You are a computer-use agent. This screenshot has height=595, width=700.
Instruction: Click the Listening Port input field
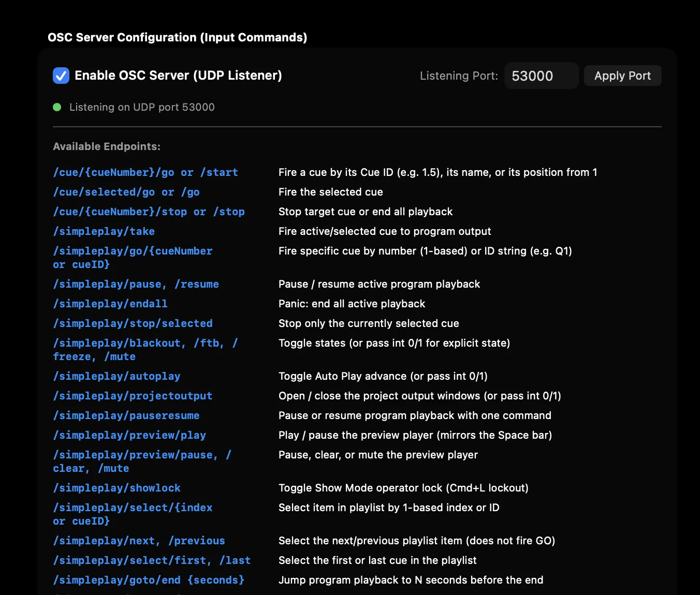541,76
